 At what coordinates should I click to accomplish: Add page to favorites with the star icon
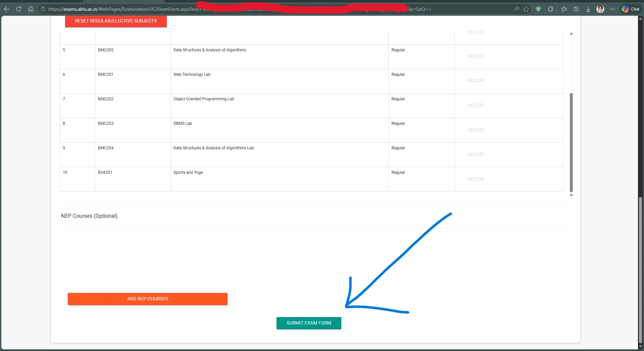[x=526, y=9]
